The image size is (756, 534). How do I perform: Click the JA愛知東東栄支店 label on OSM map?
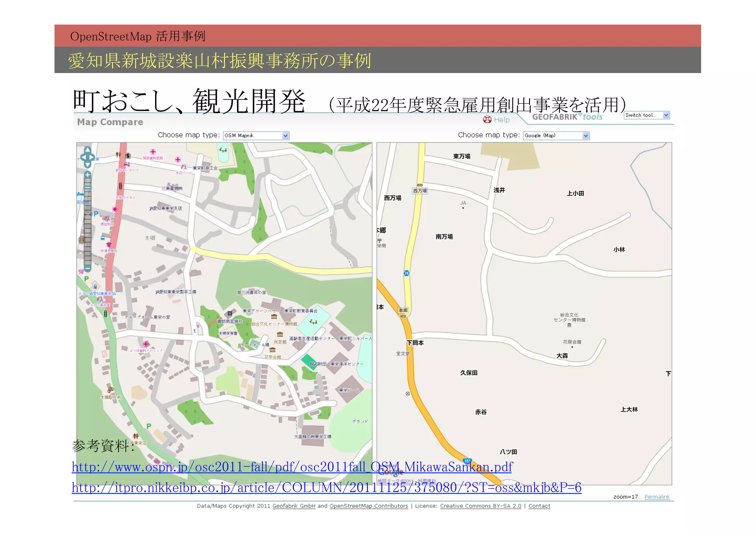[165, 209]
